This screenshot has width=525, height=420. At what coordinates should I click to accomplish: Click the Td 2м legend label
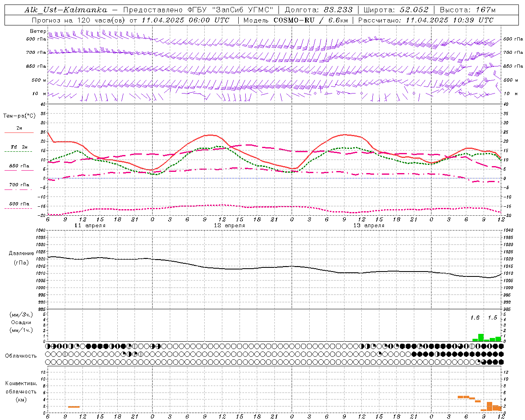(19, 147)
